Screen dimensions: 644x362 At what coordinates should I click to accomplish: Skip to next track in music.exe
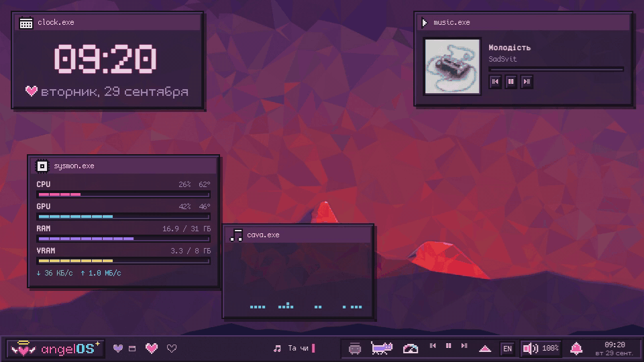click(527, 82)
